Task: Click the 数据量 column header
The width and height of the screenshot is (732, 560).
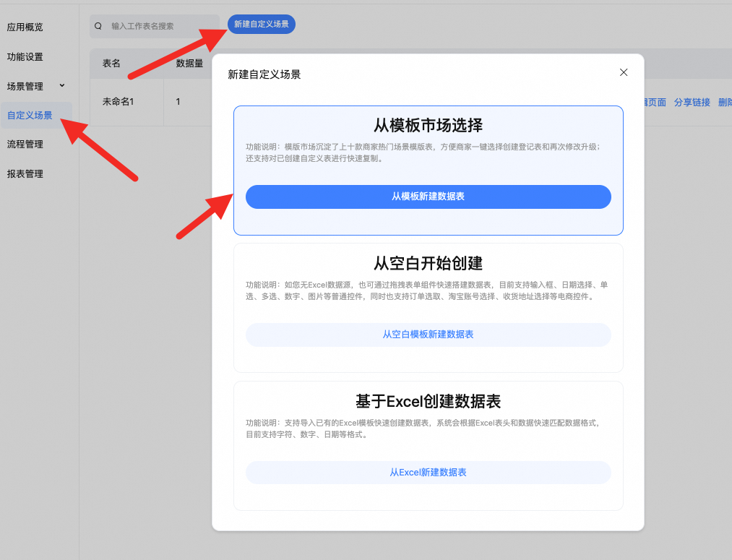Action: pyautogui.click(x=189, y=64)
